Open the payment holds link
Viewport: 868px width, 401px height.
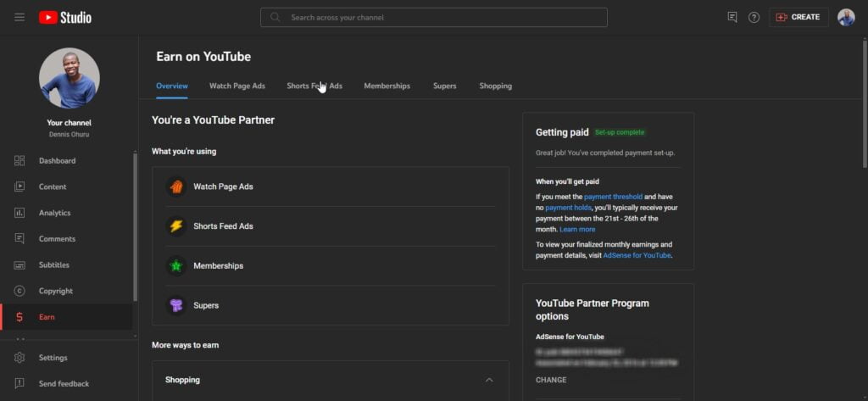point(569,208)
